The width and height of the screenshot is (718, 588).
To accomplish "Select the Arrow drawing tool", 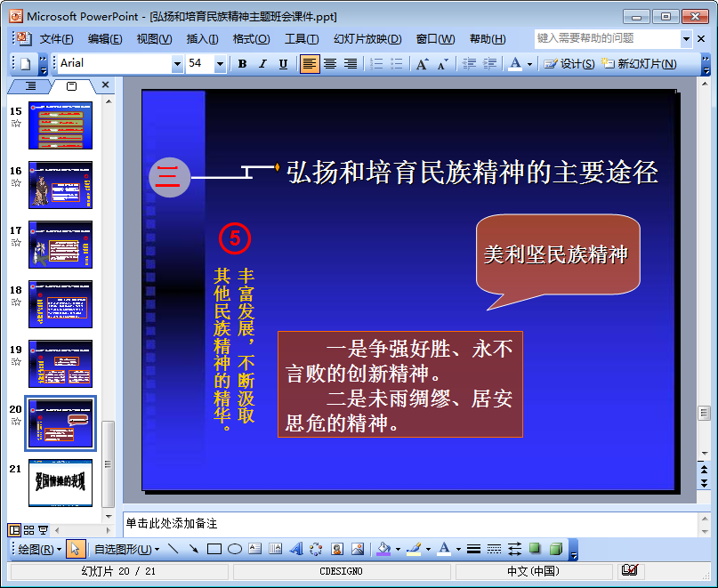I will (194, 549).
